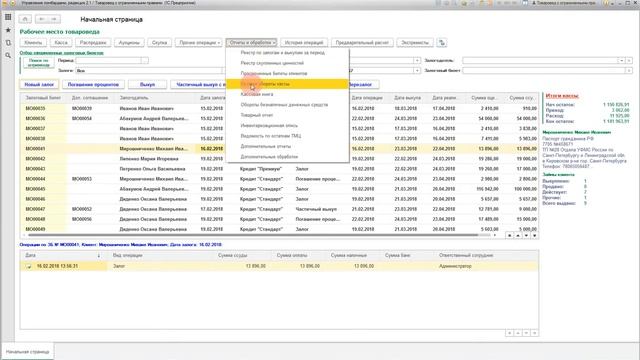This screenshot has width=640, height=360.
Task: Click the Залогодатель open button
Action: click(x=629, y=60)
